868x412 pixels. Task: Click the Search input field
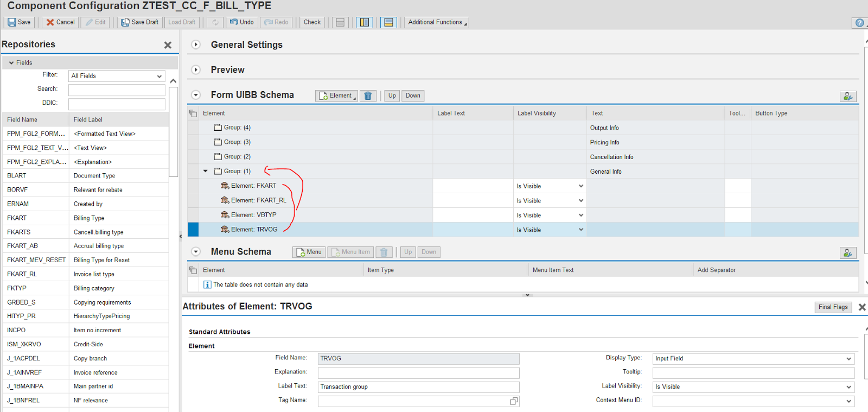point(117,90)
